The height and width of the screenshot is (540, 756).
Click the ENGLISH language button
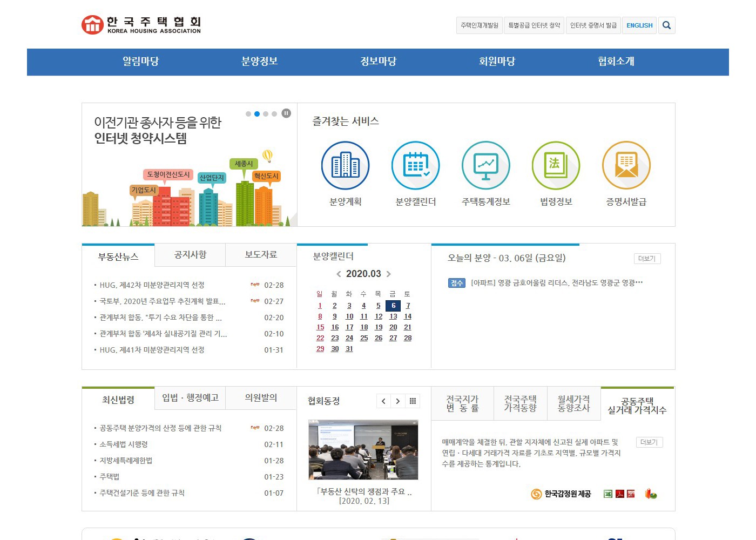(x=639, y=25)
